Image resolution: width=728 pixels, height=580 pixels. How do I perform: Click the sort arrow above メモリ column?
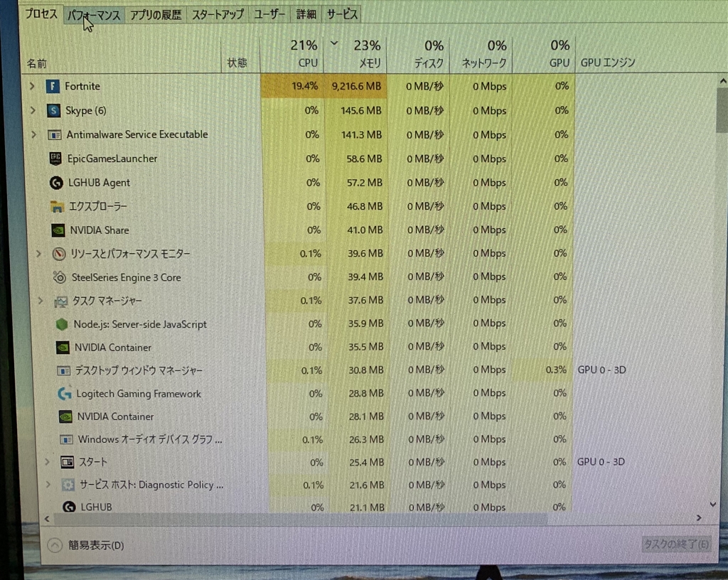334,43
